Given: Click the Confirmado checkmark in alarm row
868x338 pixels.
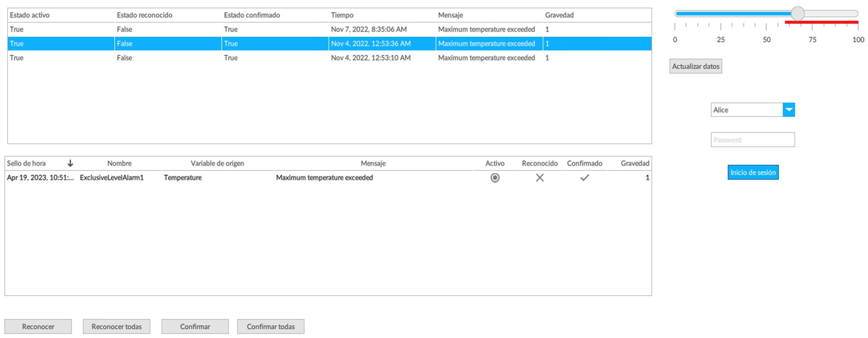Looking at the screenshot, I should [x=584, y=178].
